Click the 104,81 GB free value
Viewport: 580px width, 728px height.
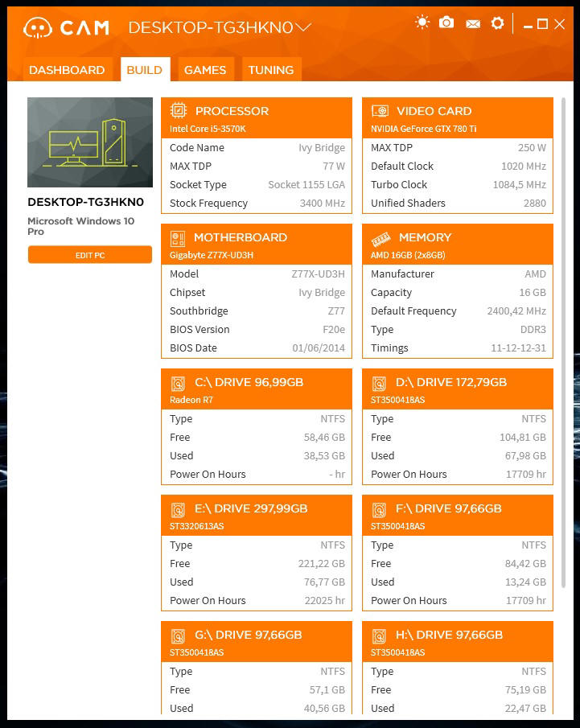coord(523,437)
